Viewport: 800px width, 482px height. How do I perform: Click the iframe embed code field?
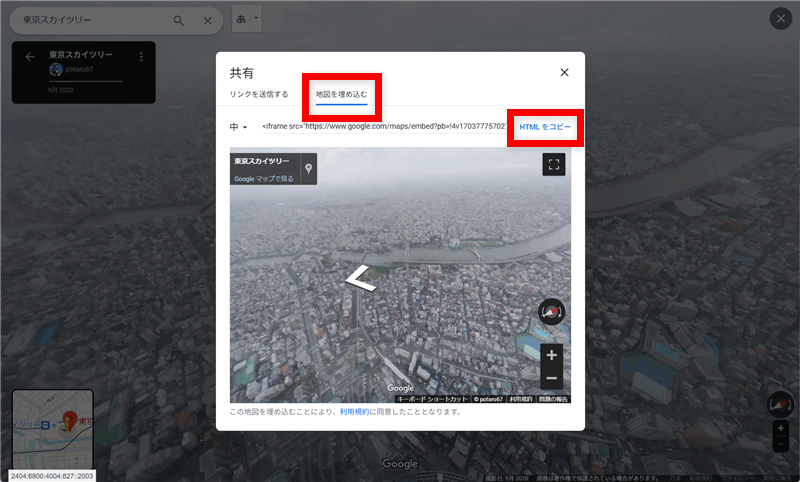[x=384, y=126]
